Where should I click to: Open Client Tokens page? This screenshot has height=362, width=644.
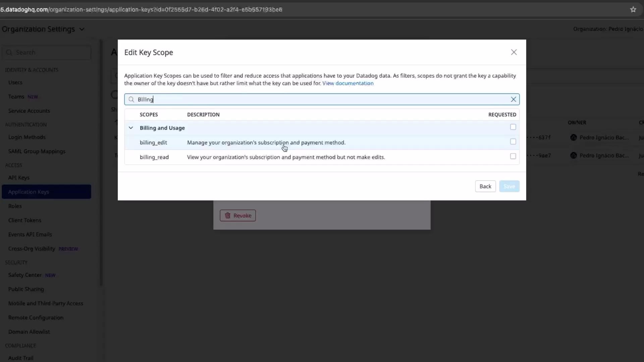25,220
